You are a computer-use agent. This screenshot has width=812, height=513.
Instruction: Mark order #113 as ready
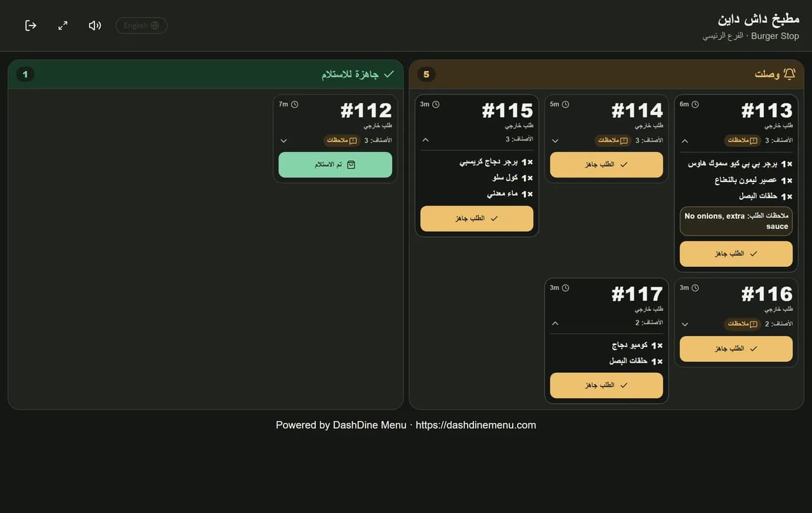(736, 254)
